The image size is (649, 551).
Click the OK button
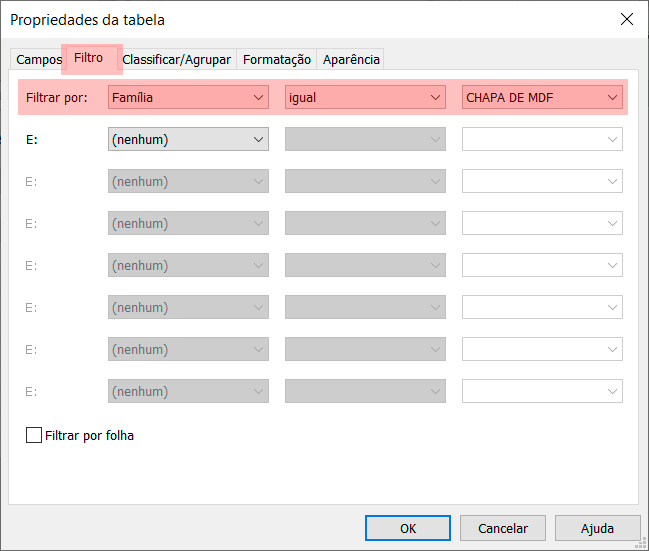coord(407,528)
